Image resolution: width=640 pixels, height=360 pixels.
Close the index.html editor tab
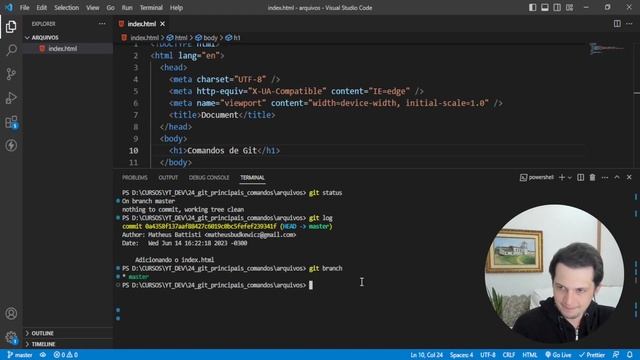(x=162, y=24)
